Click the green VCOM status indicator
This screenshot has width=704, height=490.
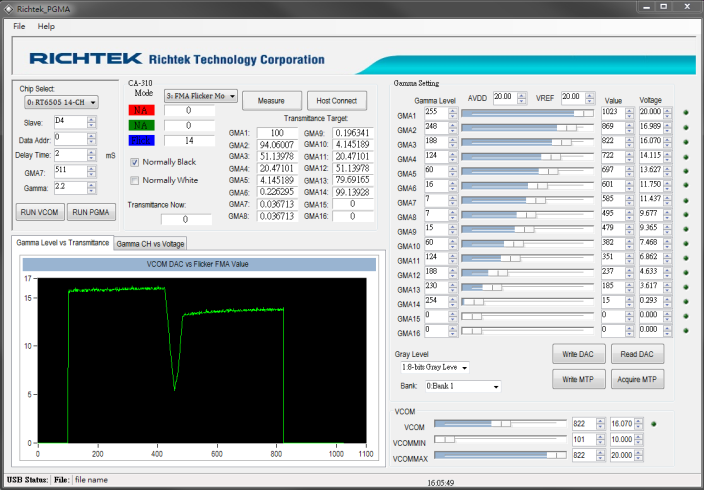tap(654, 424)
